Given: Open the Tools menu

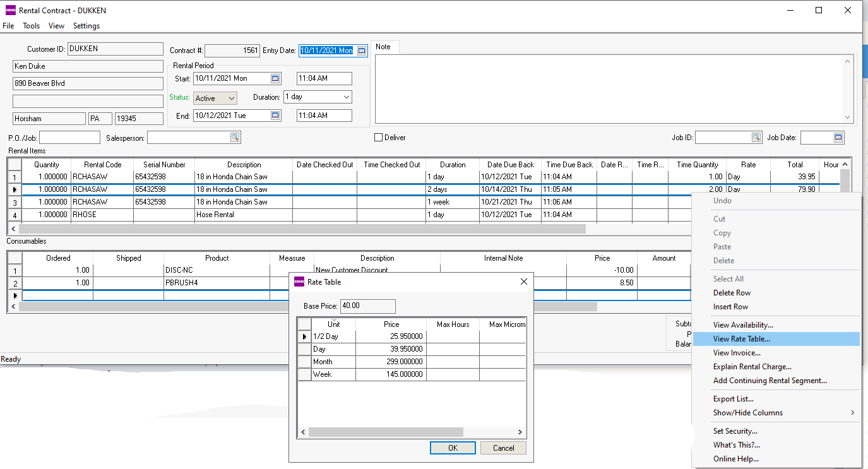Looking at the screenshot, I should pos(31,26).
